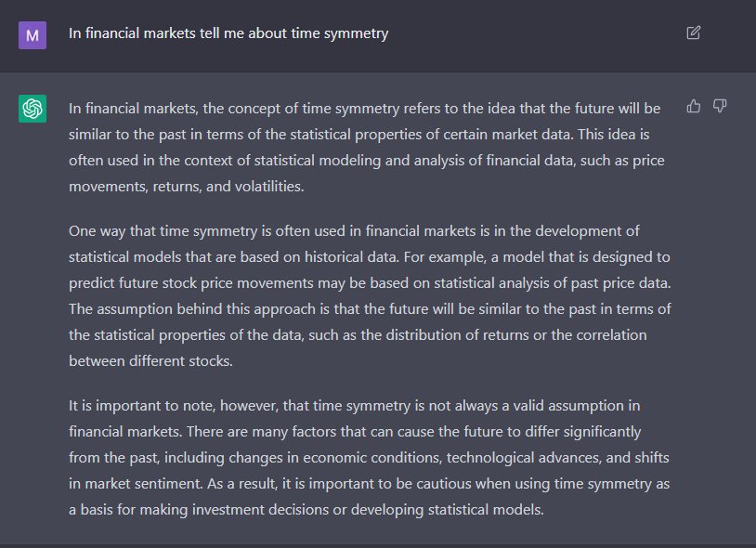Click the ChatGPT logo avatar

(33, 109)
